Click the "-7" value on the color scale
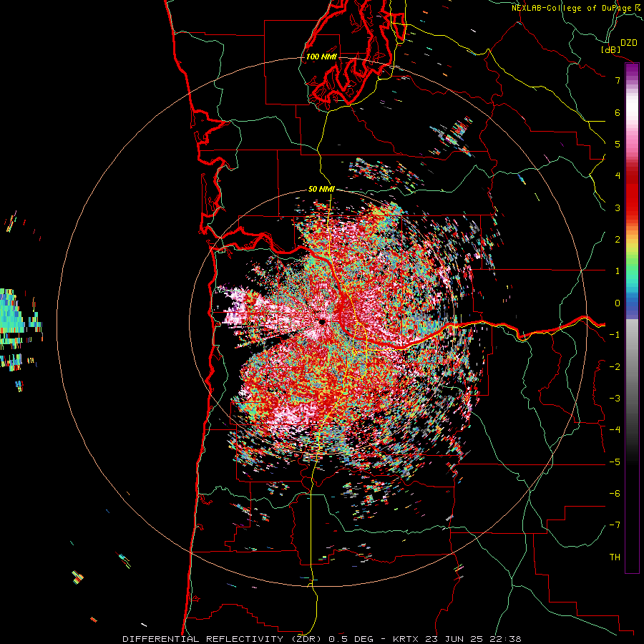Screen dimensions: 644x644 click(x=615, y=525)
